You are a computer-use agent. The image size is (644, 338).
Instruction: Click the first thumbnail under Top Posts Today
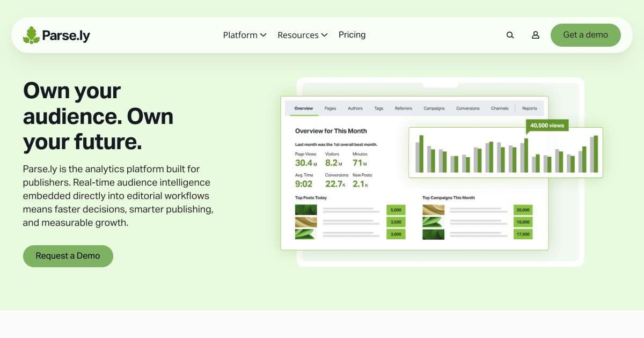[x=305, y=209]
